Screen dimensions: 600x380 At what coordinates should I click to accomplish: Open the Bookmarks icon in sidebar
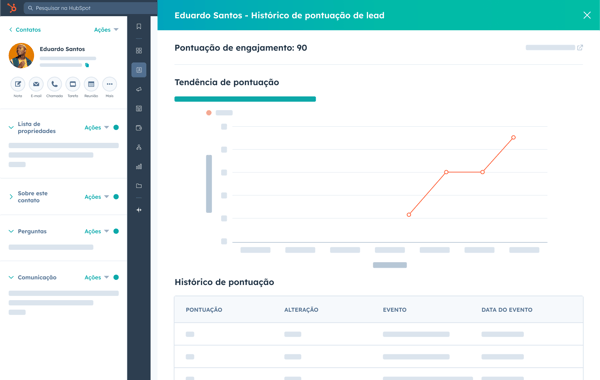click(x=139, y=26)
